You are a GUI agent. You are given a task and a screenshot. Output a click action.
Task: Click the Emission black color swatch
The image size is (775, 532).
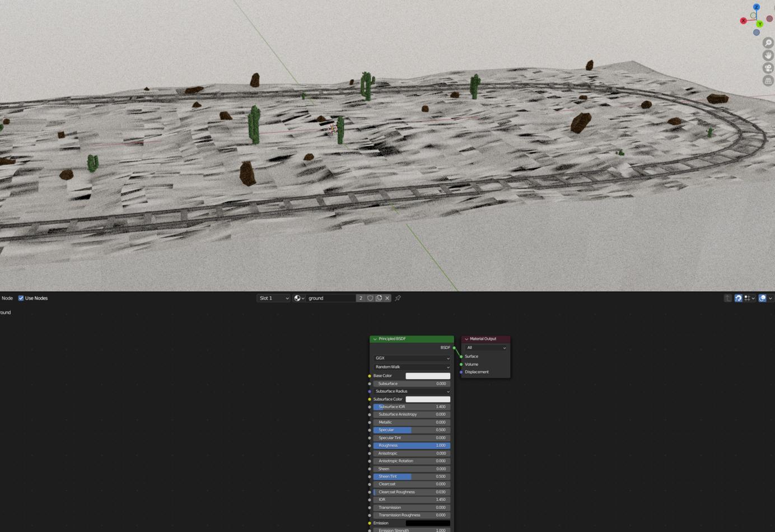click(428, 523)
